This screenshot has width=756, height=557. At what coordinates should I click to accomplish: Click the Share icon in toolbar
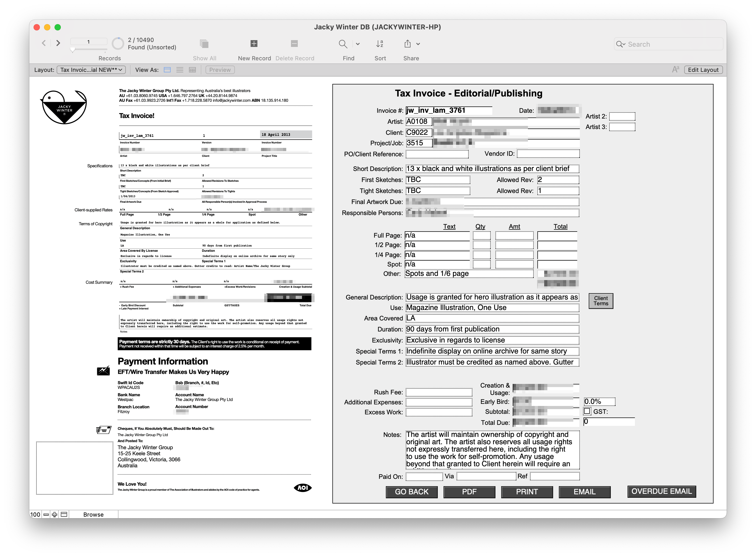408,44
